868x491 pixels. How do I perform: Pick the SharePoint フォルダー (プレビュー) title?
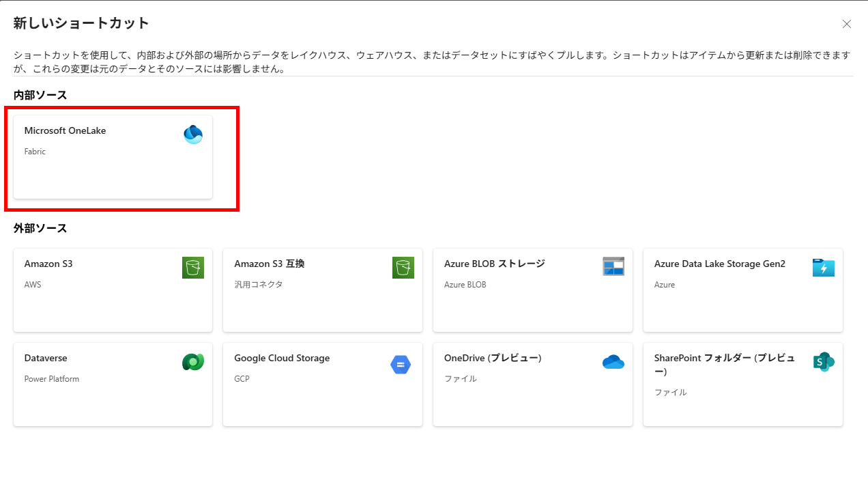pyautogui.click(x=725, y=365)
